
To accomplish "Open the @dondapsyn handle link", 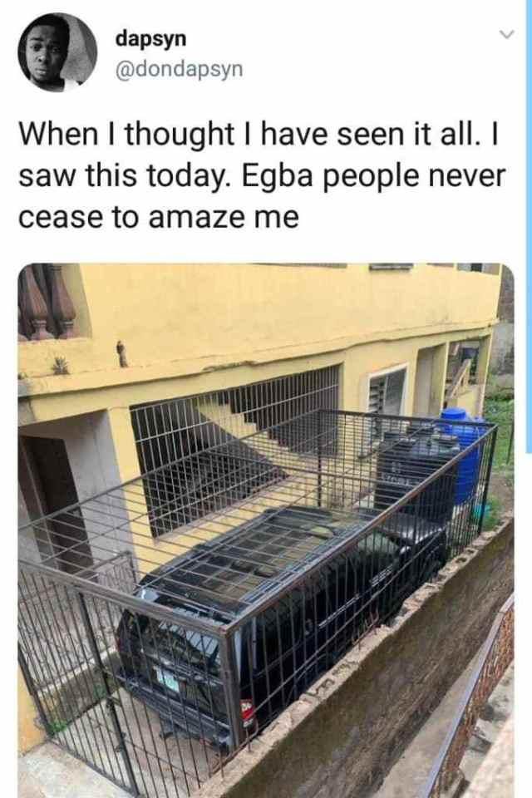I will (x=180, y=69).
